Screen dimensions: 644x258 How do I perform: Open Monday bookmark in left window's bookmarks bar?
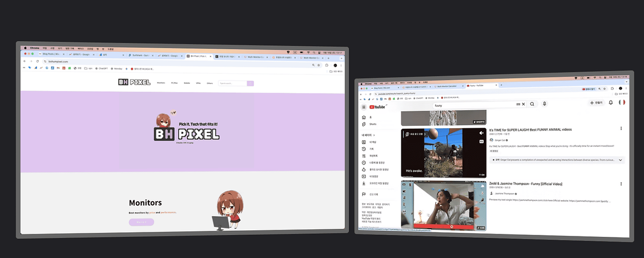116,68
